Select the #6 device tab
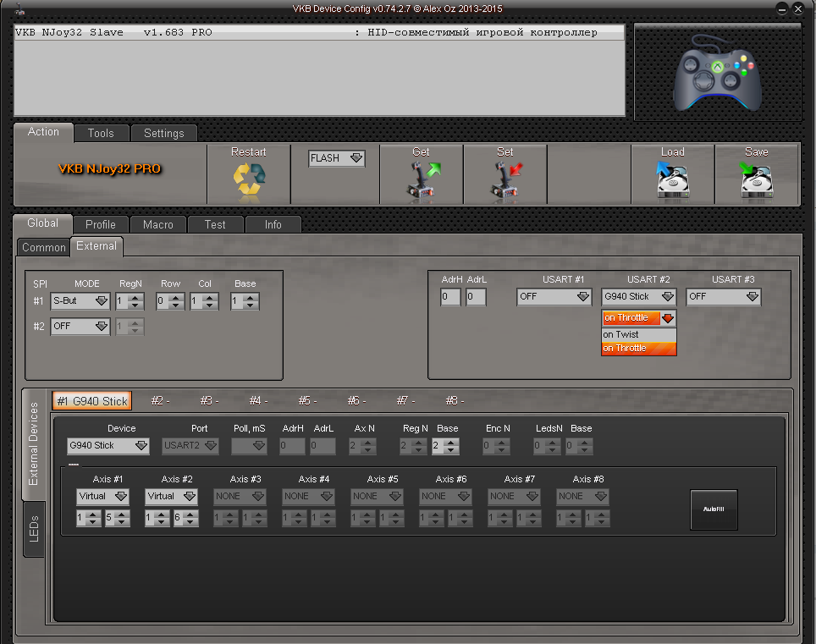Image resolution: width=816 pixels, height=644 pixels. 356,401
